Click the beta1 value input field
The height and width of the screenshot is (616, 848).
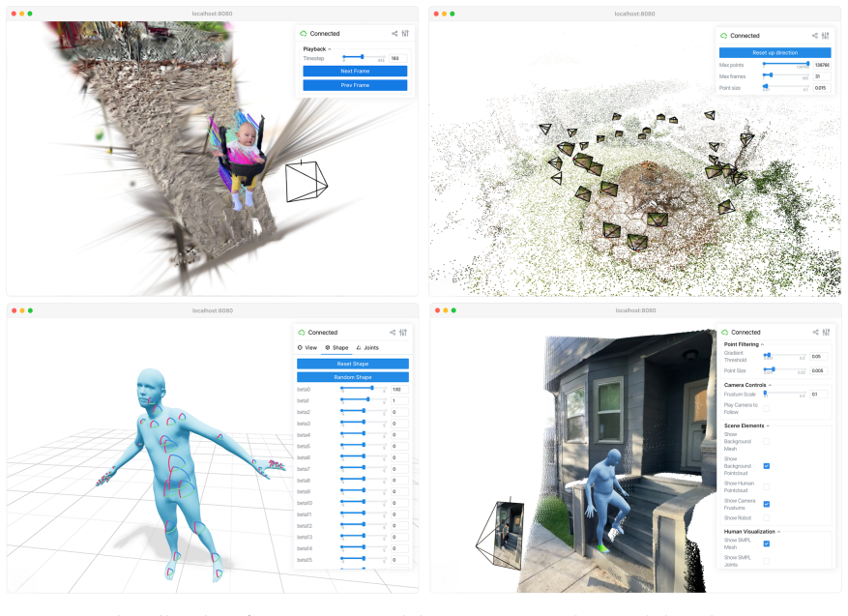[x=399, y=400]
